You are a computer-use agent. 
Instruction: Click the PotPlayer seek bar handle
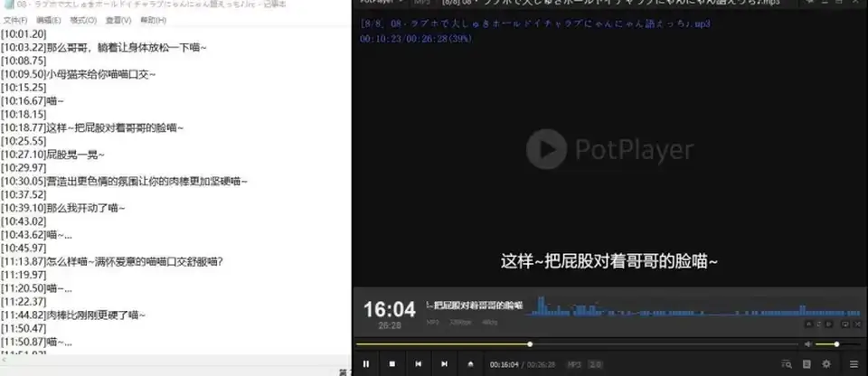click(530, 344)
